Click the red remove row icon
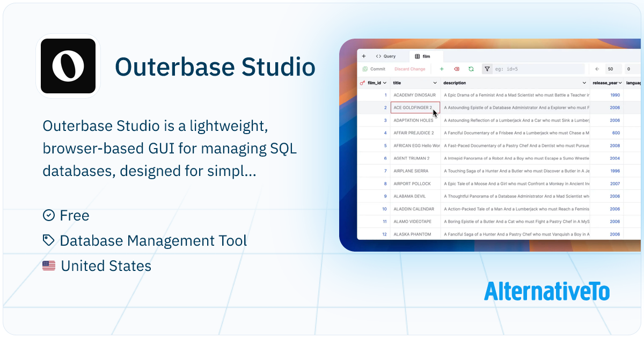Screen dimensions: 644x338 coord(456,69)
